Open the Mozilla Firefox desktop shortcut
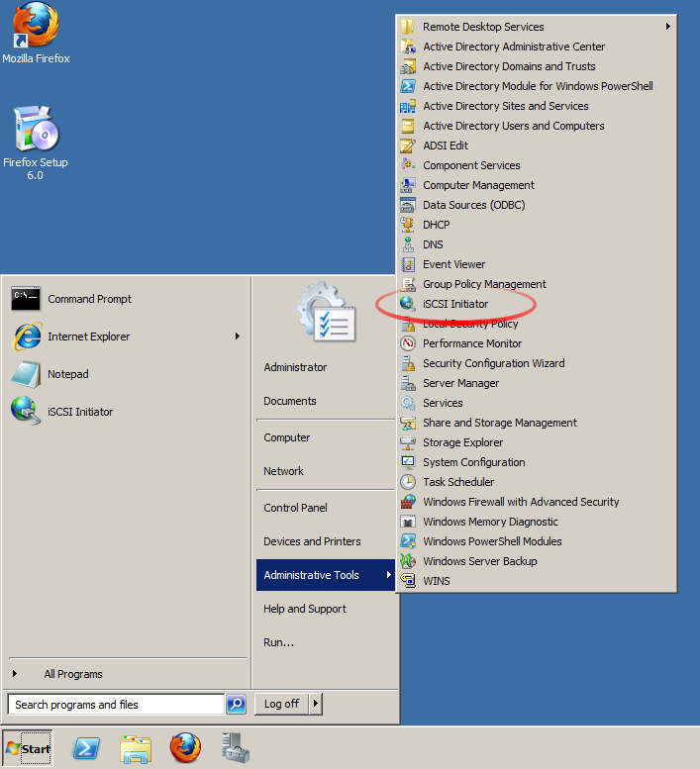 click(36, 34)
